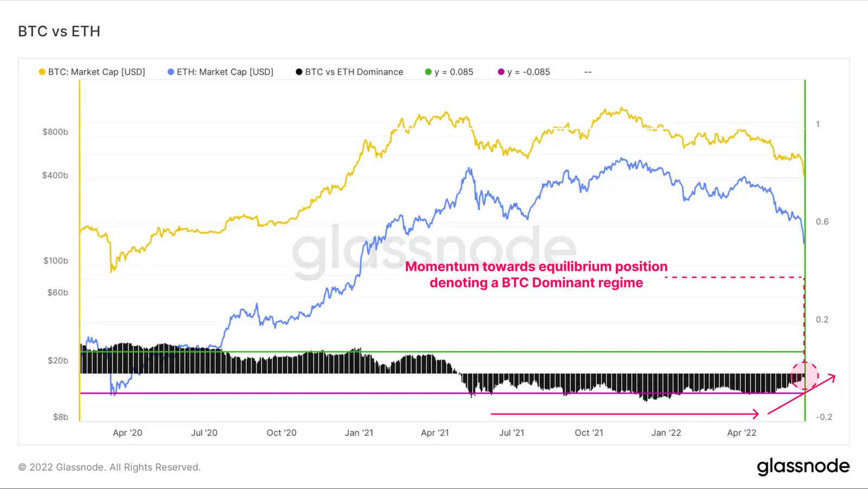This screenshot has height=489, width=868.
Task: Click the Oct '21 x-axis label
Action: [x=589, y=433]
